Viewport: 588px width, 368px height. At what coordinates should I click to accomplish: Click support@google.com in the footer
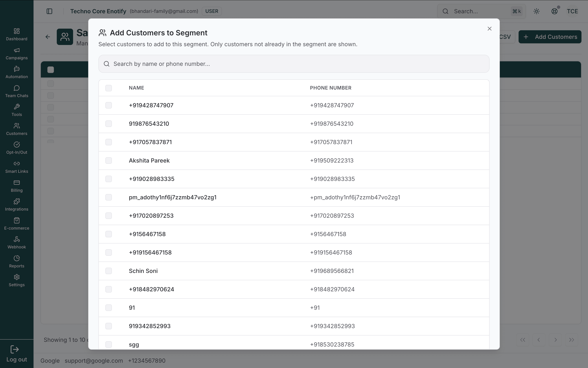pyautogui.click(x=94, y=360)
